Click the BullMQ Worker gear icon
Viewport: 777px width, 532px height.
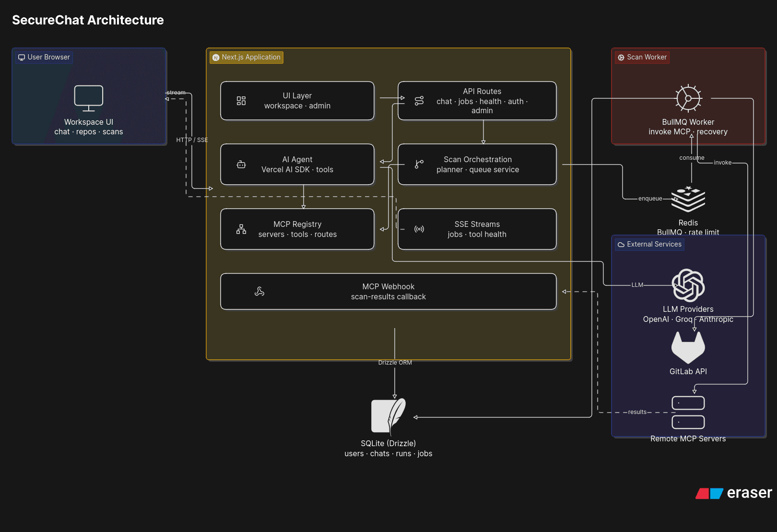688,98
